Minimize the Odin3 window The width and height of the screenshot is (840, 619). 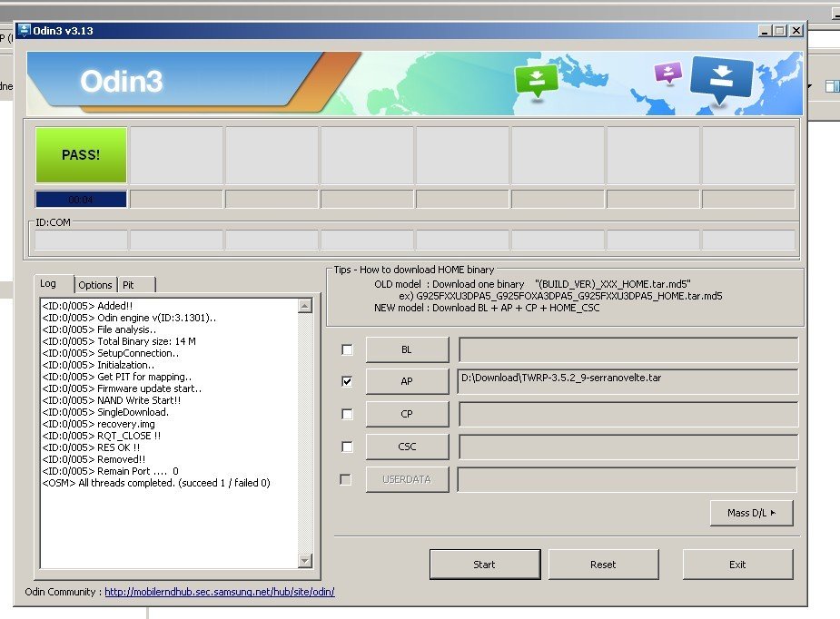(x=765, y=31)
